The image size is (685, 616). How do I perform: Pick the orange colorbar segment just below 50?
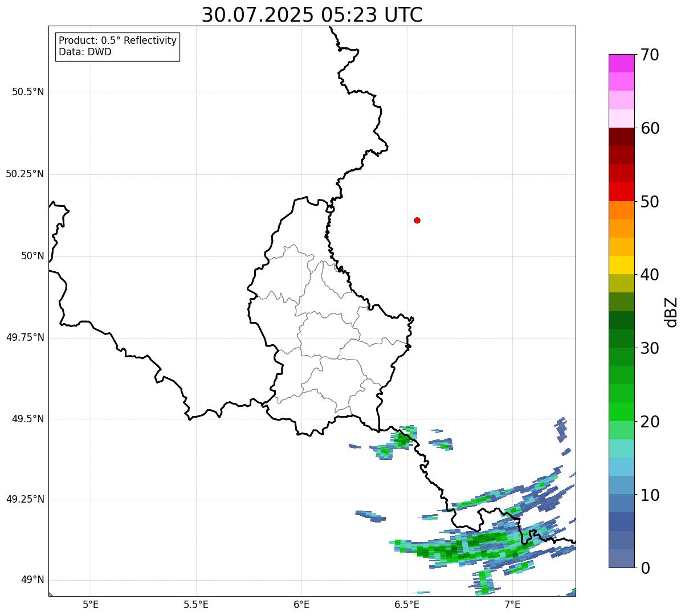point(621,210)
